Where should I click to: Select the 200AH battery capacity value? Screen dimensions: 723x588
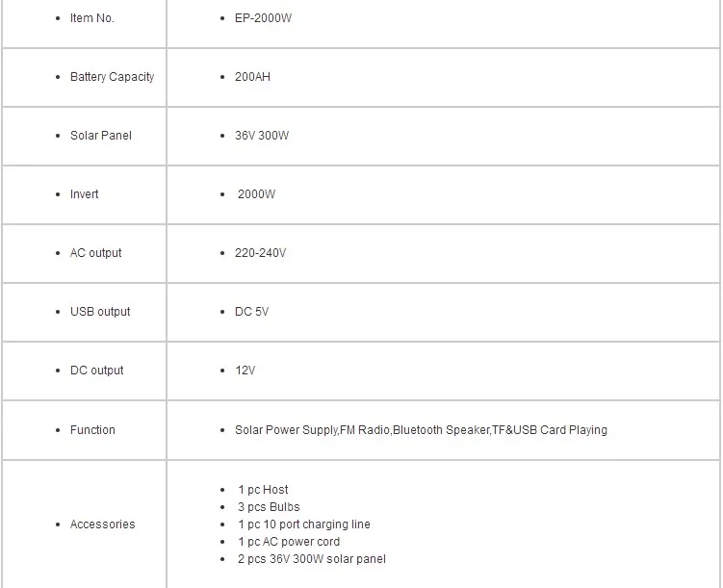[252, 77]
